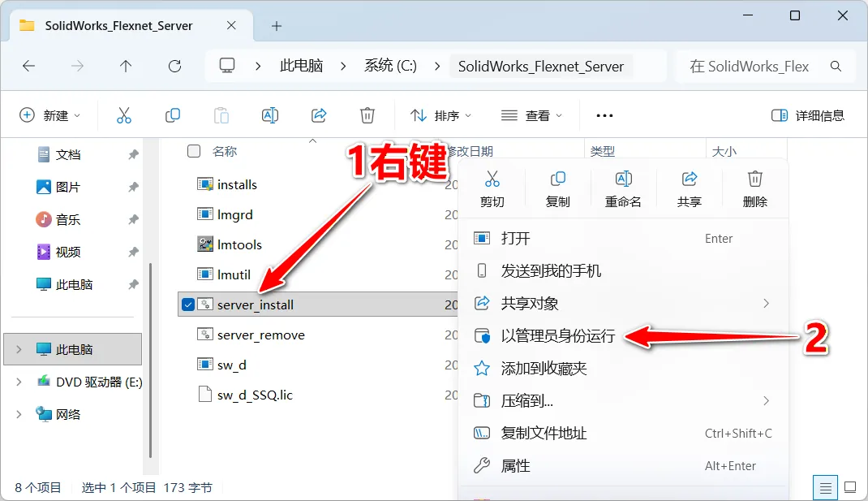Sort by the 大小 column header
868x501 pixels.
[x=724, y=151]
